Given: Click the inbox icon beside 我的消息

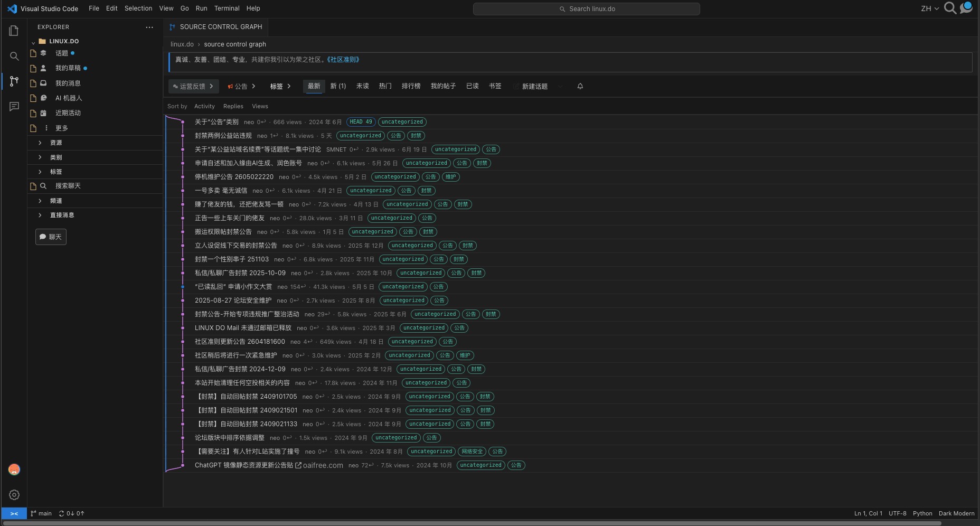Looking at the screenshot, I should (x=44, y=83).
